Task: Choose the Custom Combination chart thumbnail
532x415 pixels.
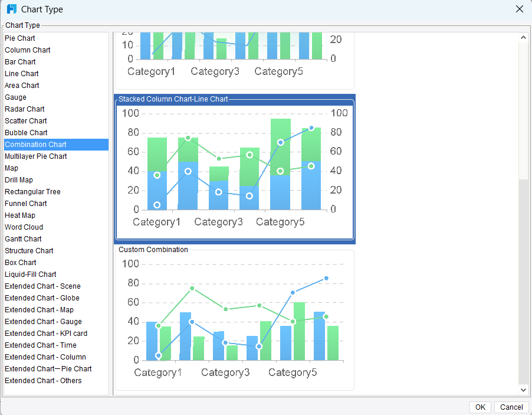Action: [235, 319]
